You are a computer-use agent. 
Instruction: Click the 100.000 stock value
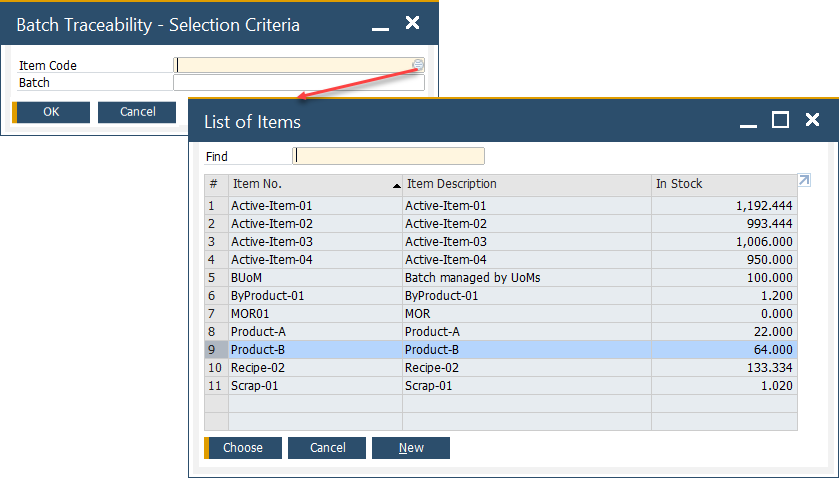point(769,278)
